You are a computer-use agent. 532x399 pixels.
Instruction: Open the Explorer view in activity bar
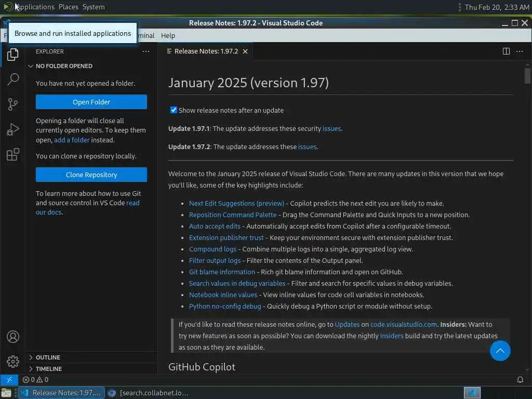[x=12, y=54]
